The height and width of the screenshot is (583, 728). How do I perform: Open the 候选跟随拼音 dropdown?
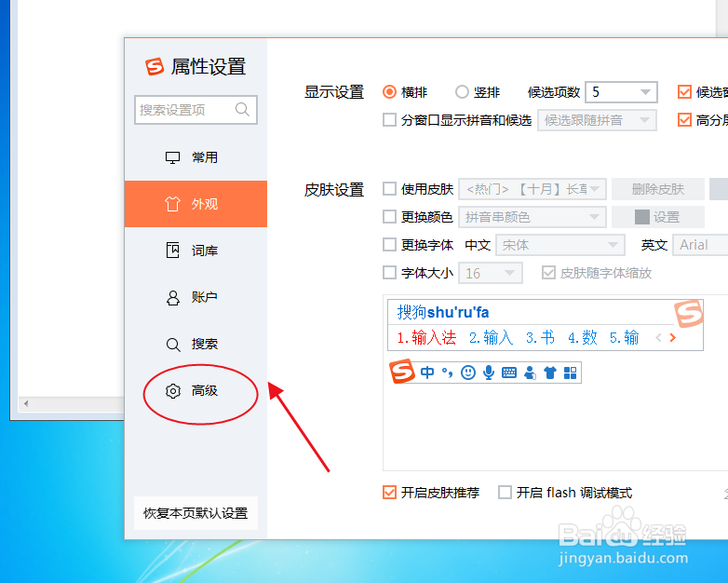(x=597, y=120)
